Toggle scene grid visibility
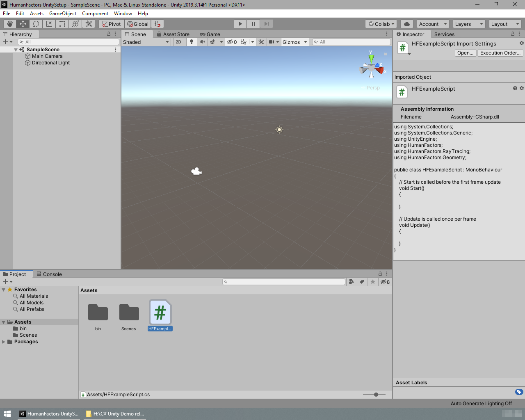Viewport: 525px width, 420px height. (x=244, y=42)
